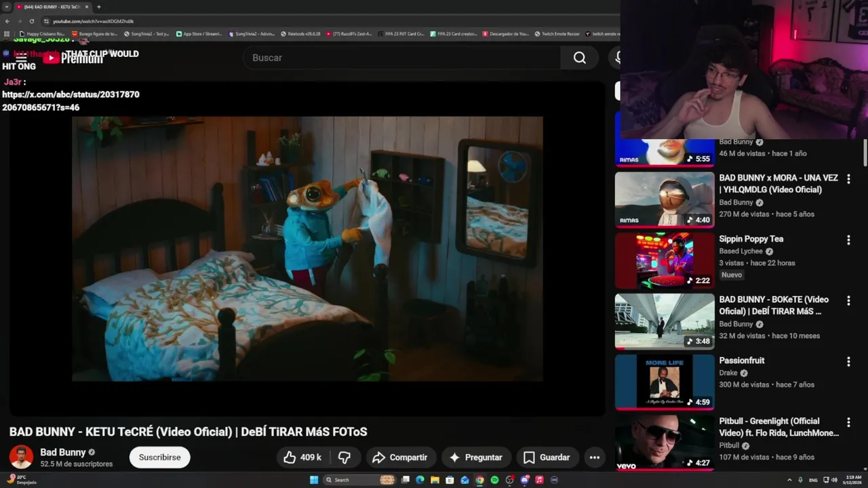
Task: Open Bad Bunny channel name link under the video
Action: 62,452
